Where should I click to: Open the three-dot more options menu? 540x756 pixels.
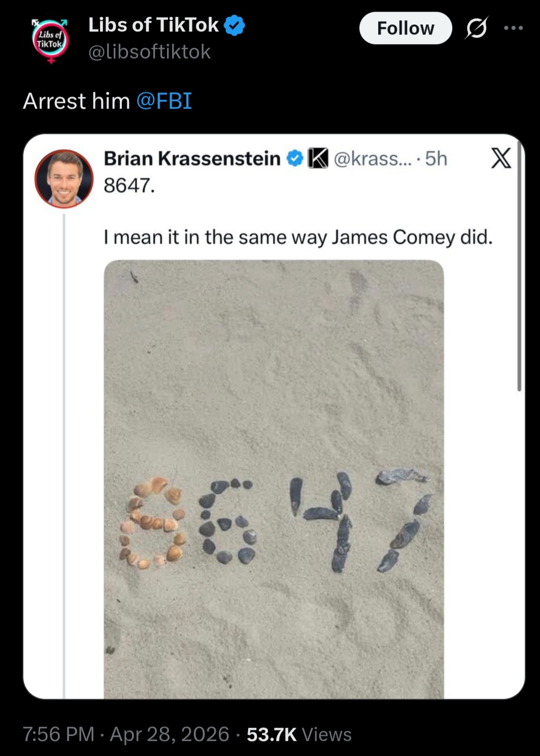[513, 28]
